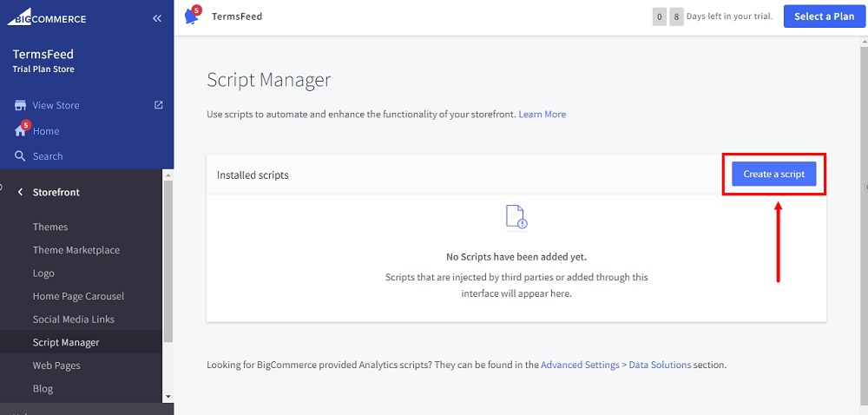Open the Learn More link
The image size is (868, 415).
(542, 115)
